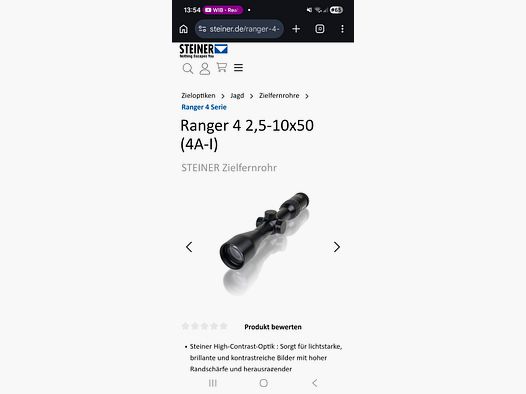Viewport: 526px width, 394px height.
Task: Open Zieloptiken breadcrumb link
Action: [x=198, y=96]
